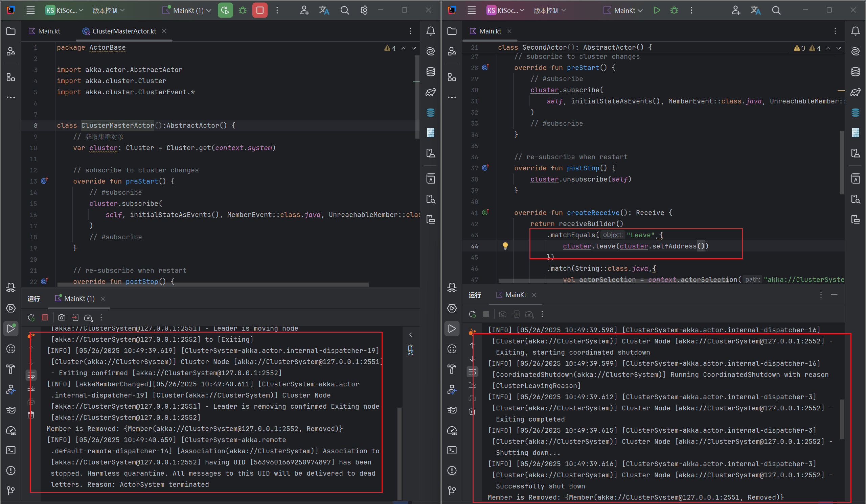Open IDE settings gear in left window

[364, 10]
